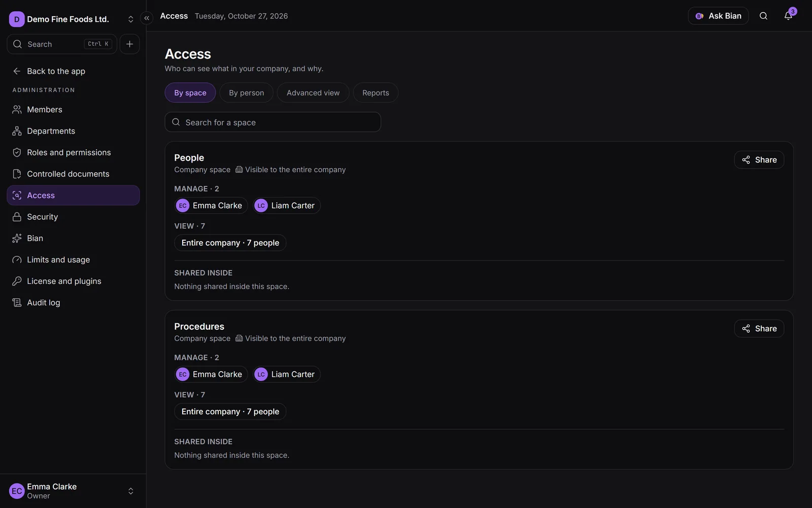The width and height of the screenshot is (812, 508).
Task: Open the notifications bell
Action: click(788, 16)
